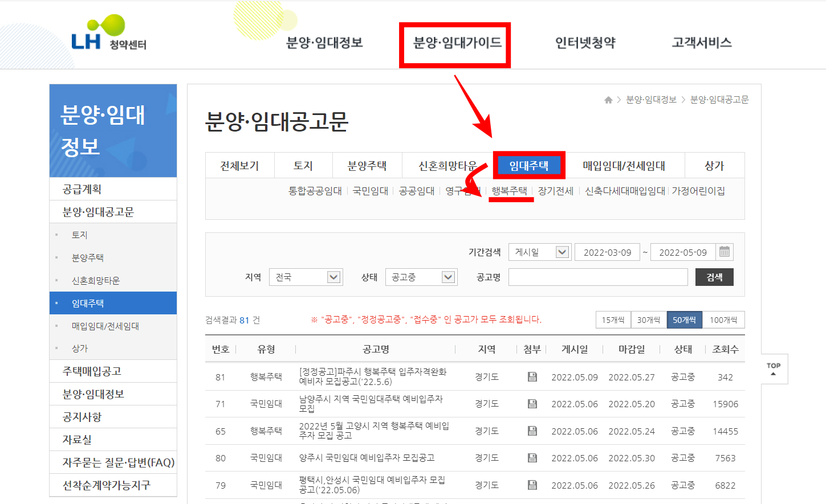Select 매입임대/전세임대 in the sidebar submenu
The height and width of the screenshot is (504, 826).
[x=113, y=326]
